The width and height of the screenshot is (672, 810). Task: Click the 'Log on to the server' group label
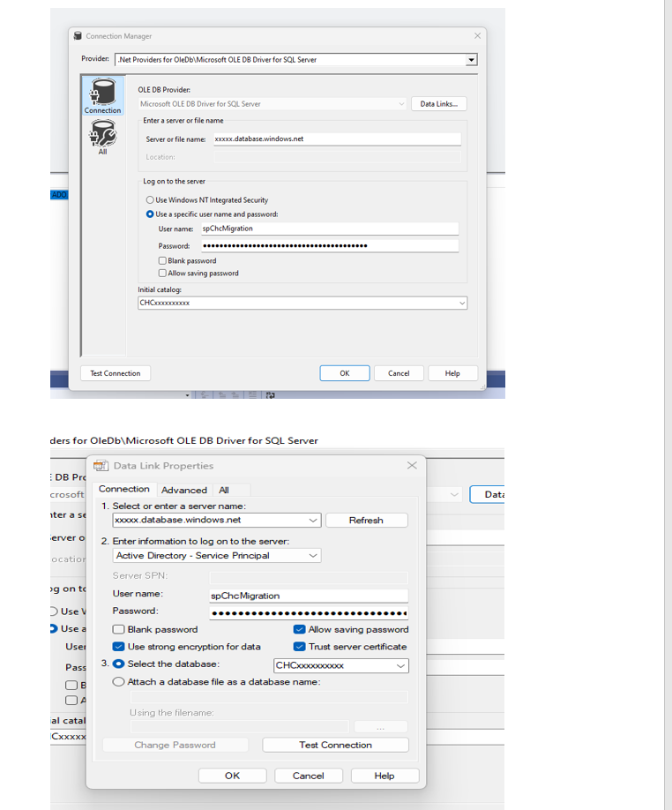pos(175,181)
